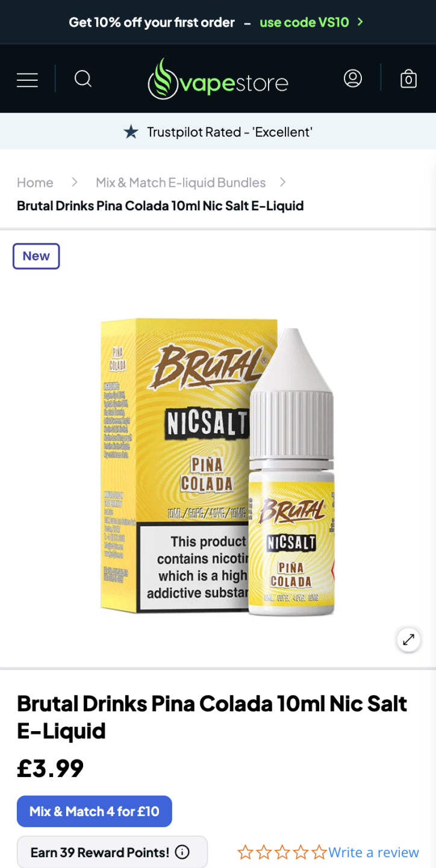Open the user account icon
The width and height of the screenshot is (436, 868).
353,78
